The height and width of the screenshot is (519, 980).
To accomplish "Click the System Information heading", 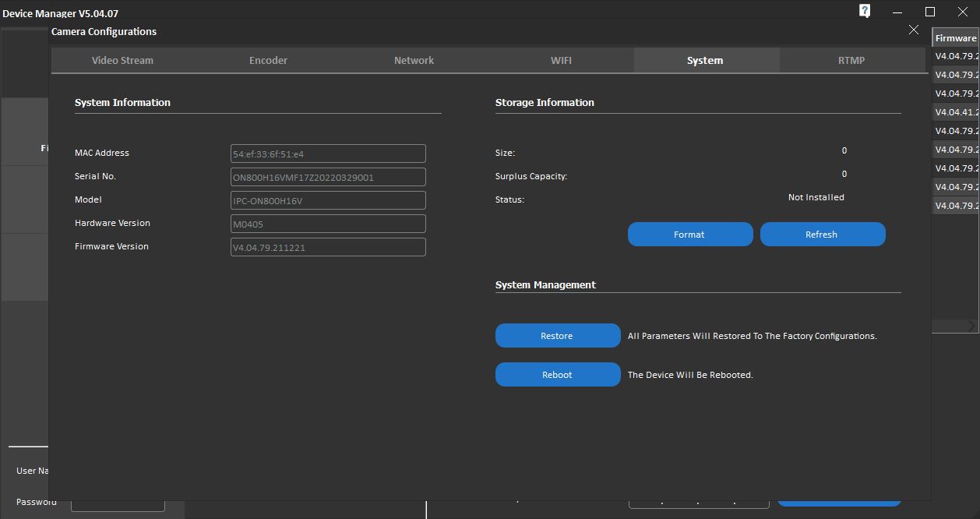I will [x=122, y=102].
